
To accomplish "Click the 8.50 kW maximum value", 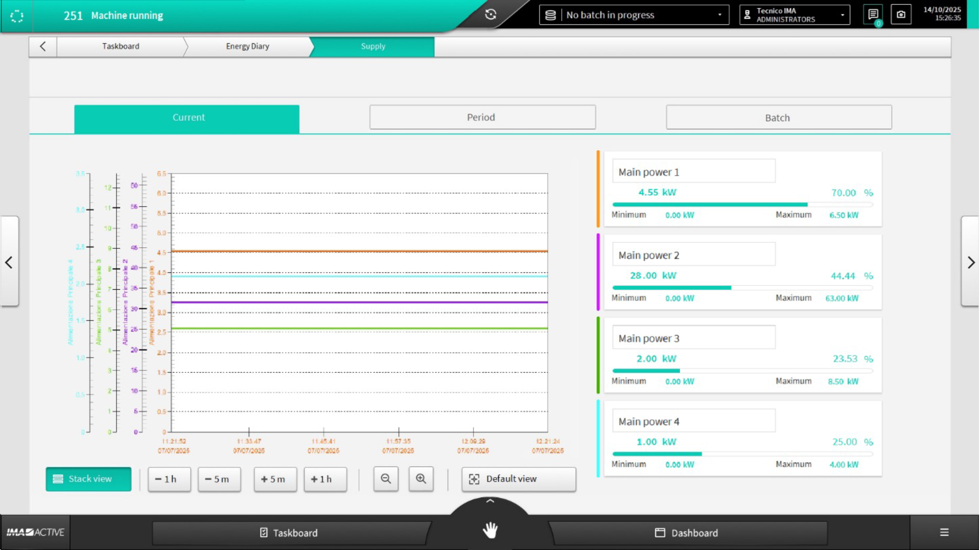I will (x=843, y=382).
